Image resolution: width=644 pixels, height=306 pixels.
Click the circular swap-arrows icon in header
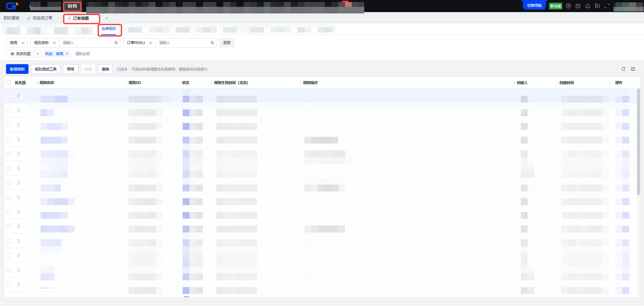tap(568, 6)
